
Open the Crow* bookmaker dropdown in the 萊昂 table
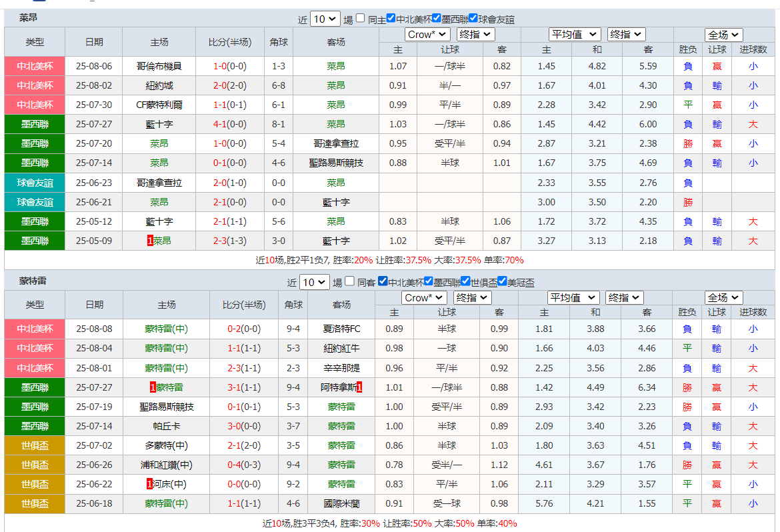coord(427,35)
